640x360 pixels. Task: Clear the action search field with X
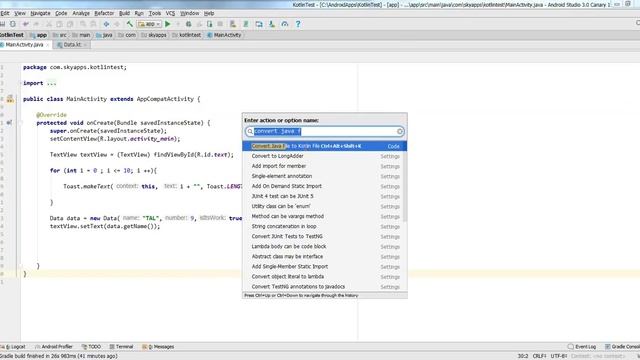(400, 131)
